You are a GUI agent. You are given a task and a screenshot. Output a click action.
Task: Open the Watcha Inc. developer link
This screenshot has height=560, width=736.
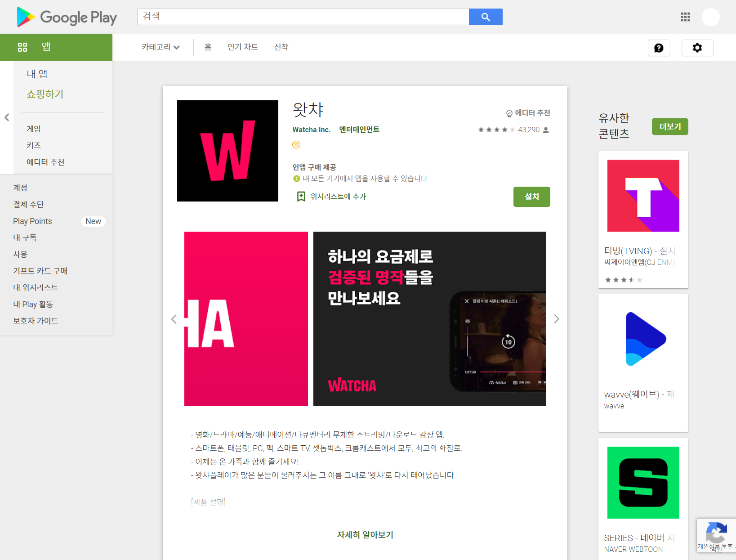(311, 130)
